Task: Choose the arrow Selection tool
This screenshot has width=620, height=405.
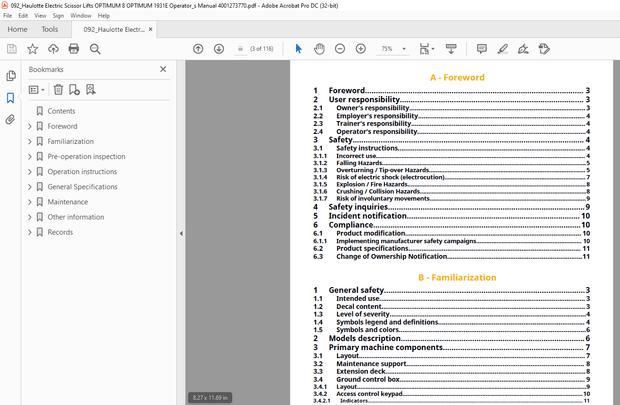Action: coord(299,49)
